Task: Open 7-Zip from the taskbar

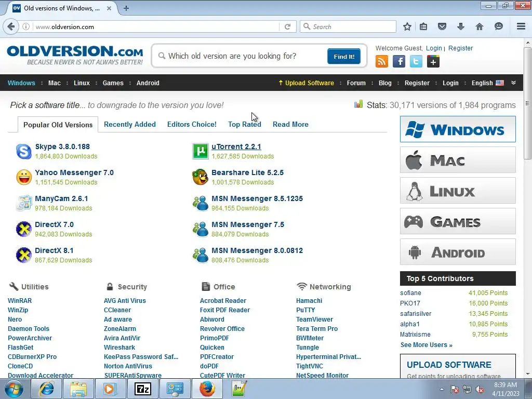Action: 142,389
